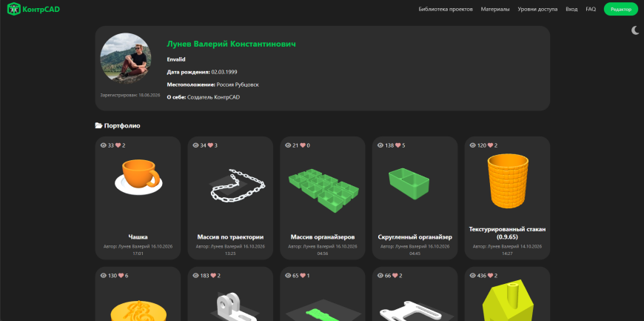Click the Envalid username text
This screenshot has height=321, width=644.
pyautogui.click(x=176, y=59)
